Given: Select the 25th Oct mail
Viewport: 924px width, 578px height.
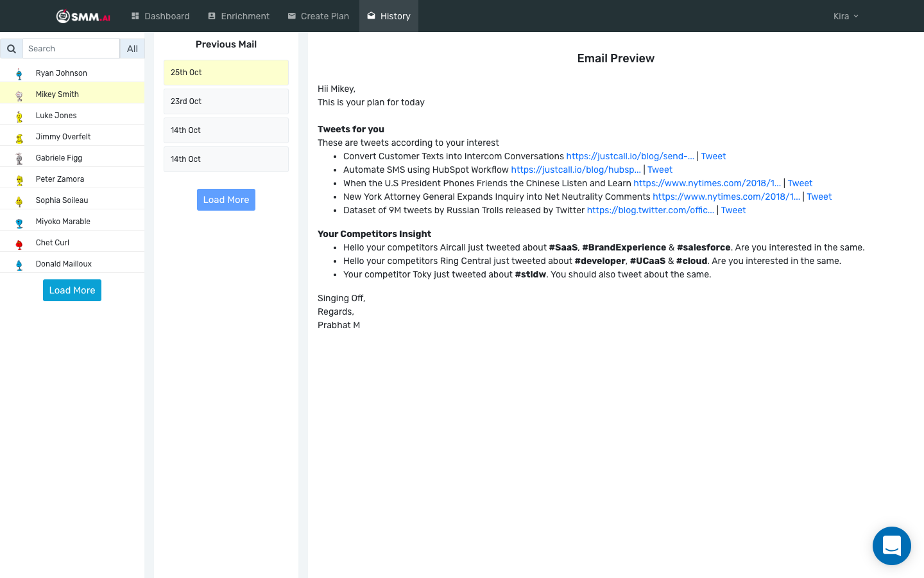Looking at the screenshot, I should point(226,73).
